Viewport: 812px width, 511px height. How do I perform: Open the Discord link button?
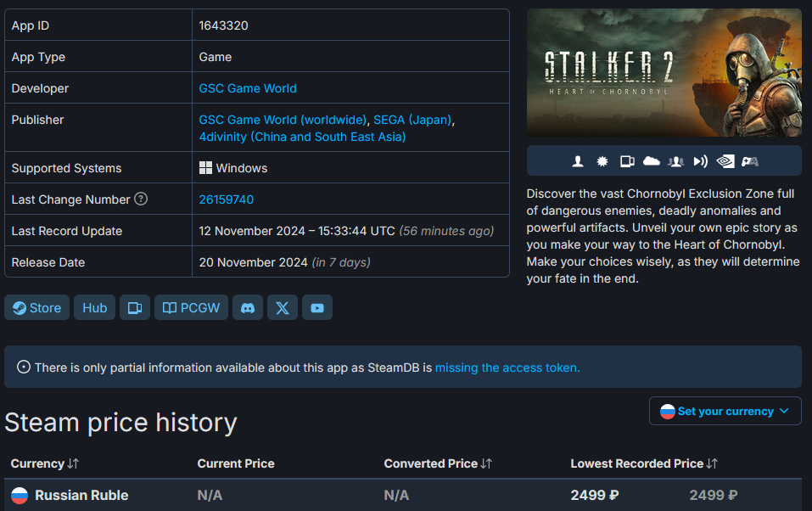pos(248,308)
